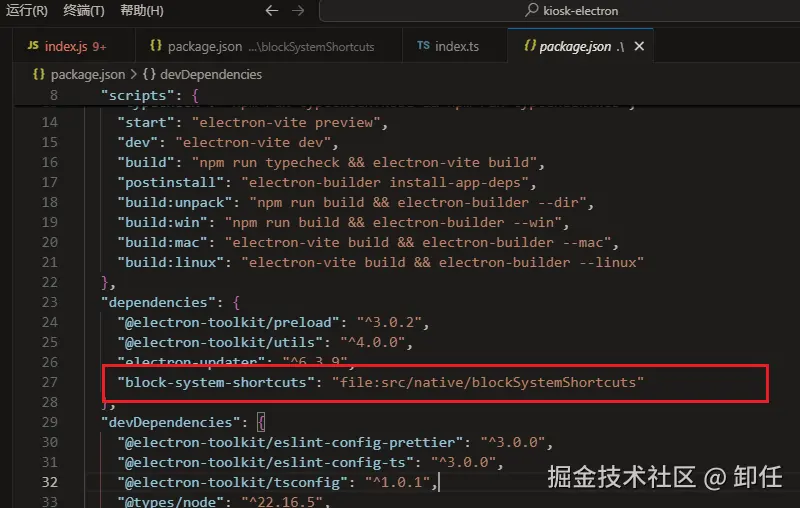Image resolution: width=800 pixels, height=508 pixels.
Task: Switch to the index.js tab
Action: [x=74, y=46]
